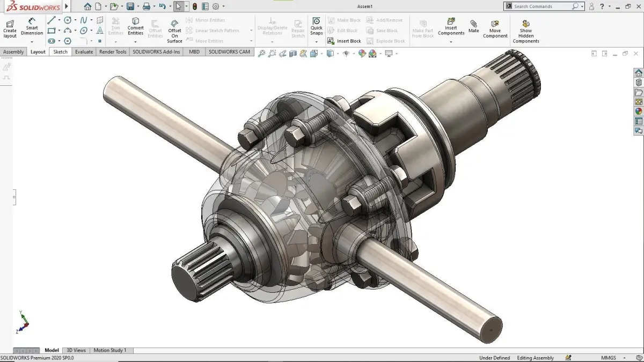Click the Mate paperclip tool
644x362 pixels.
(x=473, y=27)
